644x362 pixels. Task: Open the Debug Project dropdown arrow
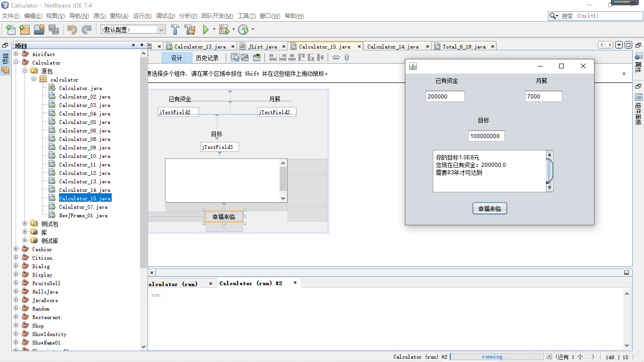(233, 30)
